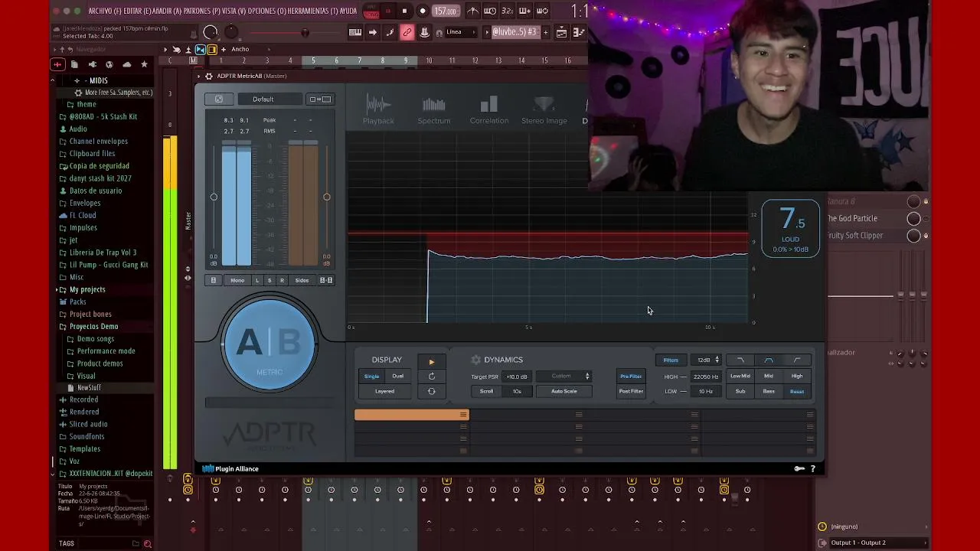Screen dimensions: 980x551
Task: Click the filter Reset button
Action: point(797,391)
